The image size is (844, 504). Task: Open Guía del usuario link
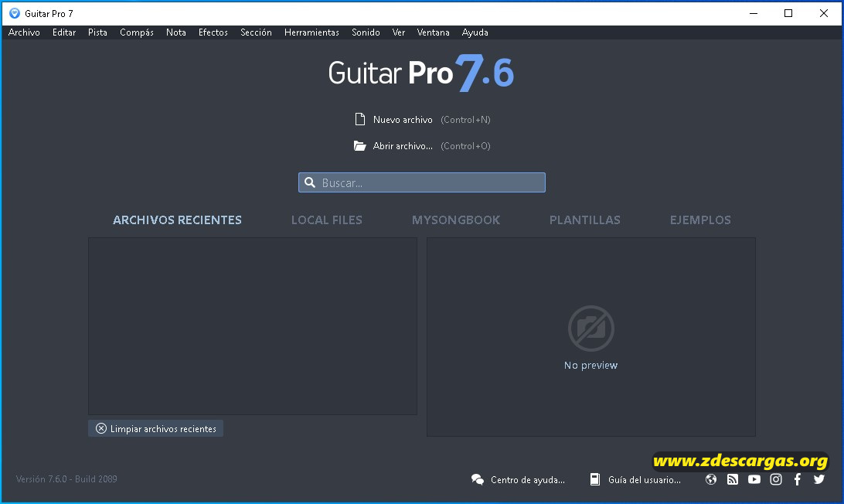pos(645,480)
